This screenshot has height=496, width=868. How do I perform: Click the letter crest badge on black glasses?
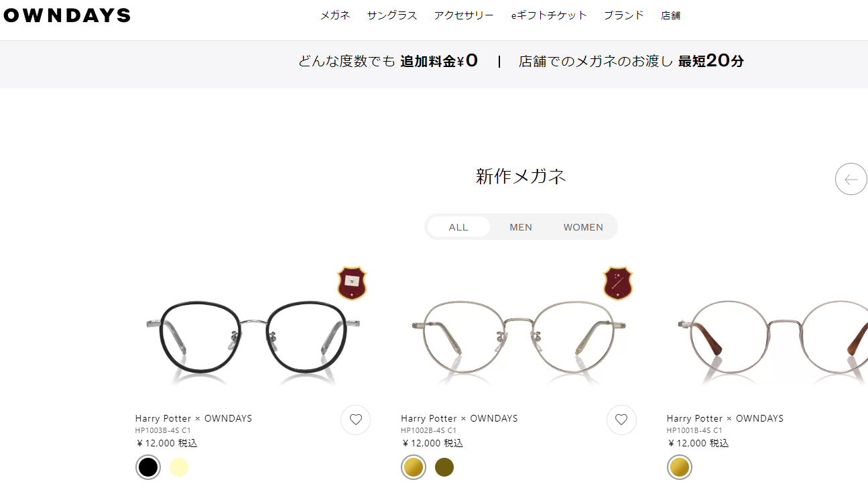pyautogui.click(x=352, y=283)
